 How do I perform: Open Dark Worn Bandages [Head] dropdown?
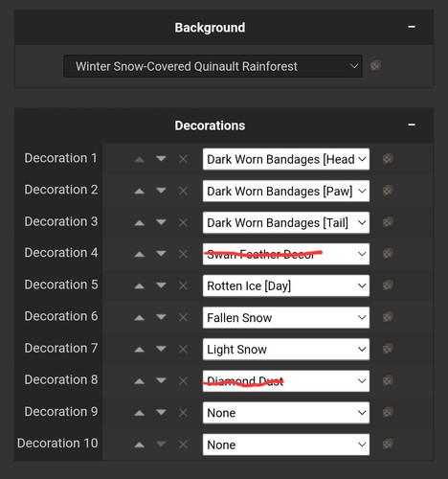286,159
